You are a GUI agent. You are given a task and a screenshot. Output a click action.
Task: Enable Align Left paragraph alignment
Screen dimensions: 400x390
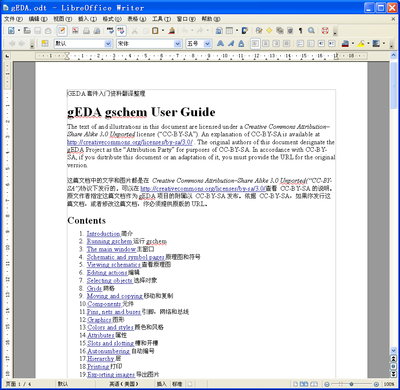pos(255,43)
